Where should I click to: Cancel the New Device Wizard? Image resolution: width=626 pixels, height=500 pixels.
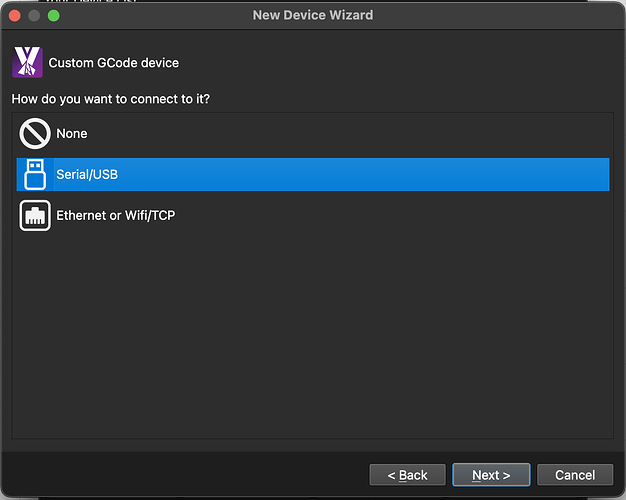point(575,475)
